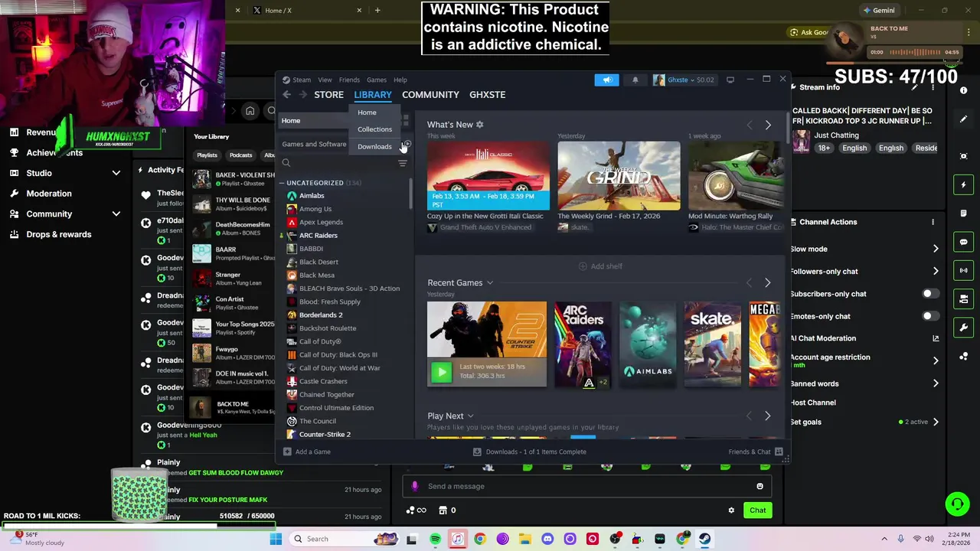Open Followers-only chat options chevron
Screen dimensions: 980x551
936,271
